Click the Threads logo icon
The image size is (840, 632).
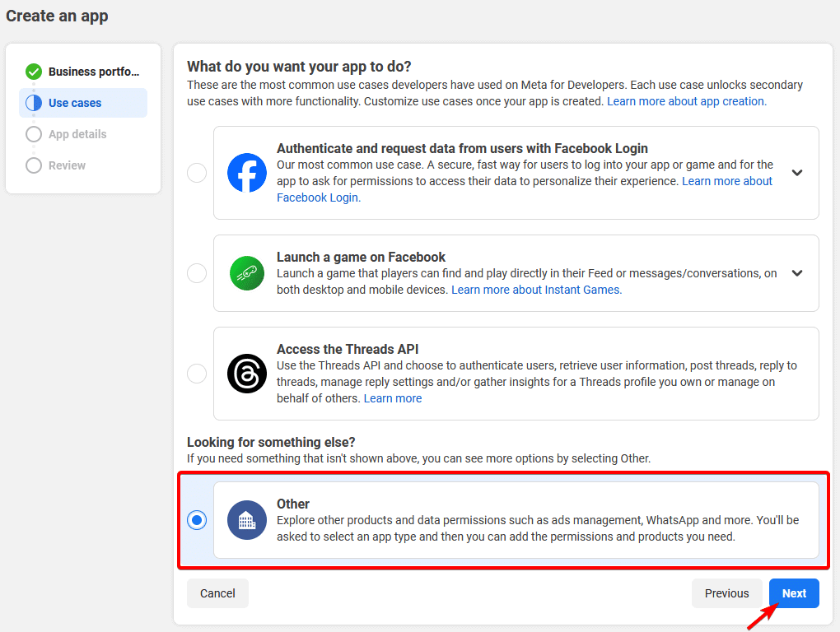[247, 374]
